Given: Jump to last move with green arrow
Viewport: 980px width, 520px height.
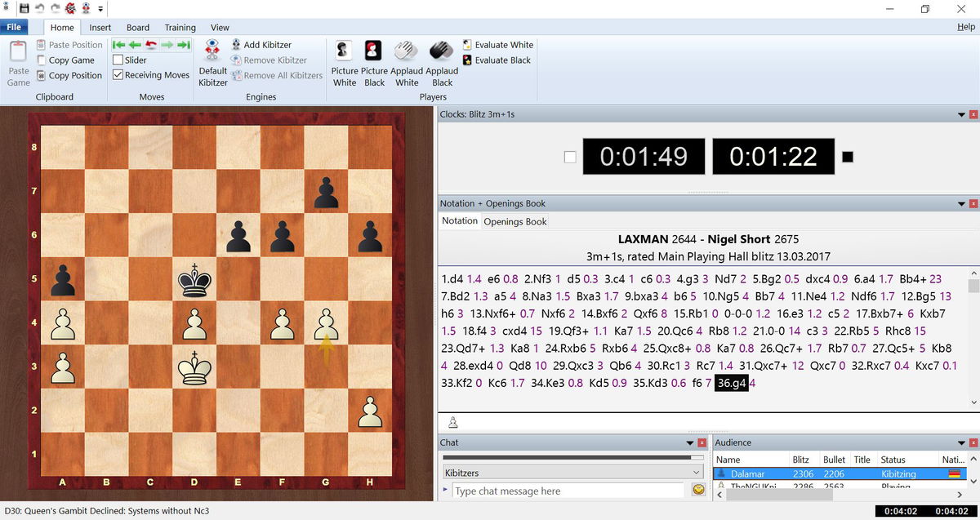Looking at the screenshot, I should [184, 45].
